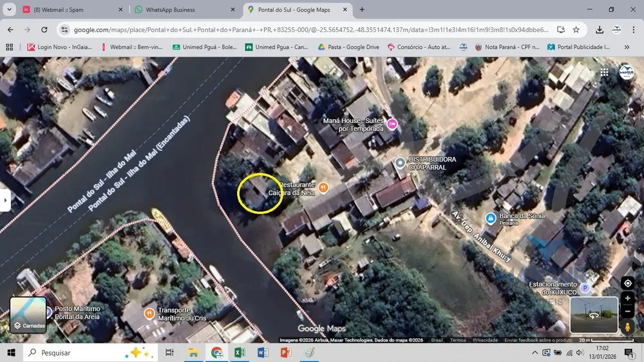Zoom in on the map
644x362 pixels.
627,299
